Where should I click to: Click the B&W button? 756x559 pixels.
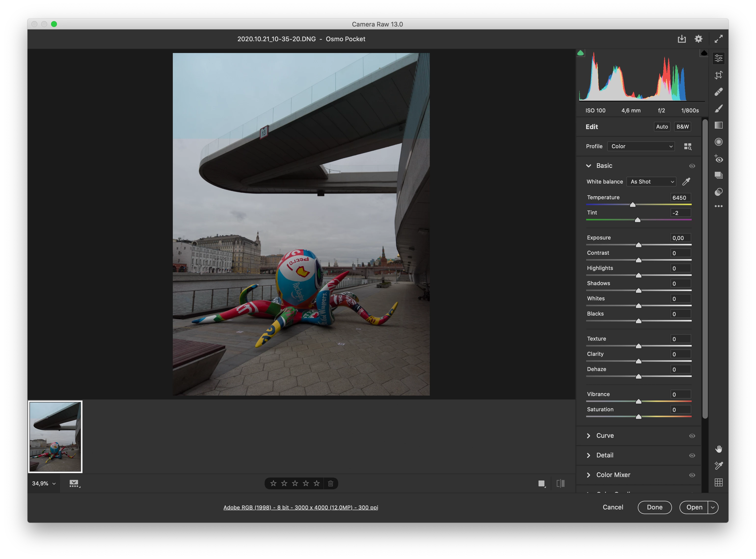pyautogui.click(x=682, y=127)
